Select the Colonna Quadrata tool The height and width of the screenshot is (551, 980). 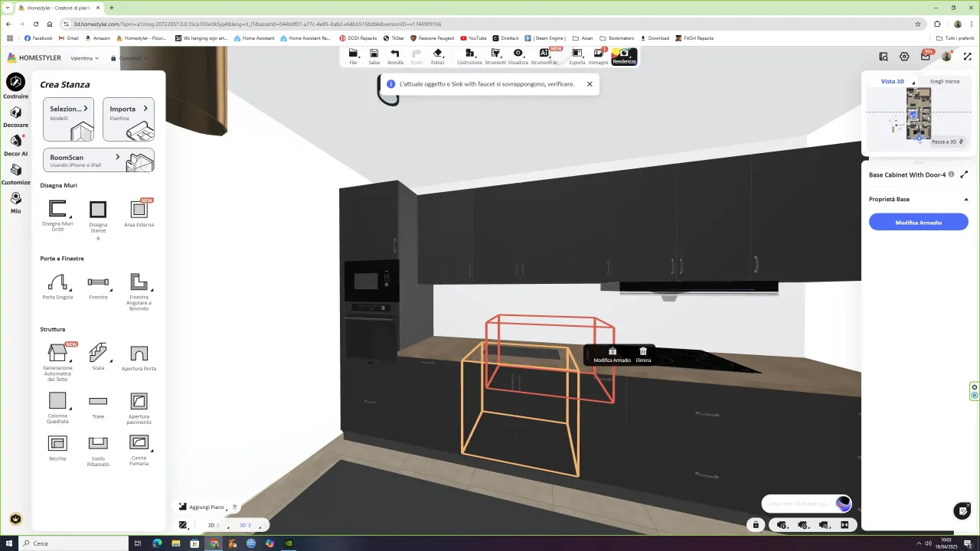57,408
